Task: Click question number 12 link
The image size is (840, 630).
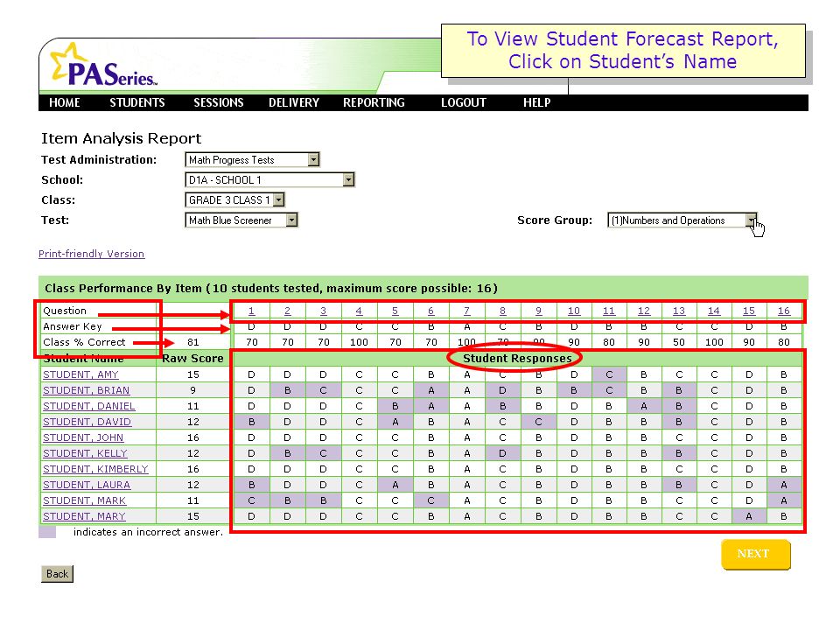Action: [644, 311]
